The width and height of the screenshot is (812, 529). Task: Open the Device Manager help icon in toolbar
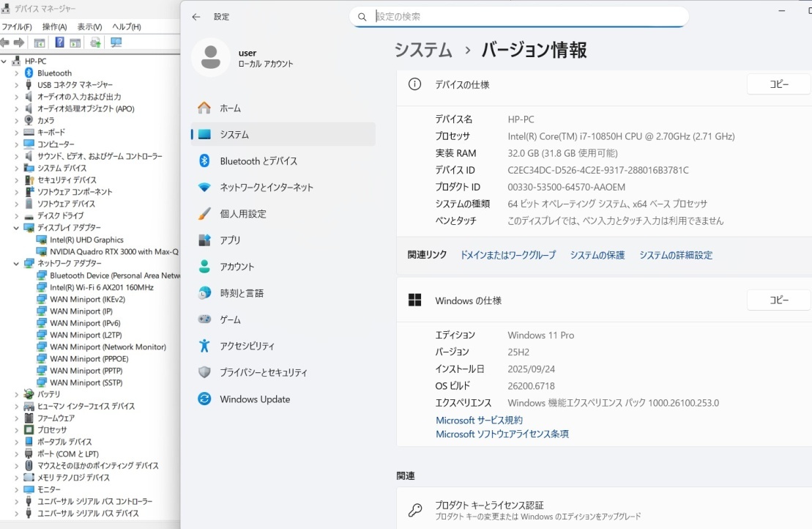click(59, 42)
